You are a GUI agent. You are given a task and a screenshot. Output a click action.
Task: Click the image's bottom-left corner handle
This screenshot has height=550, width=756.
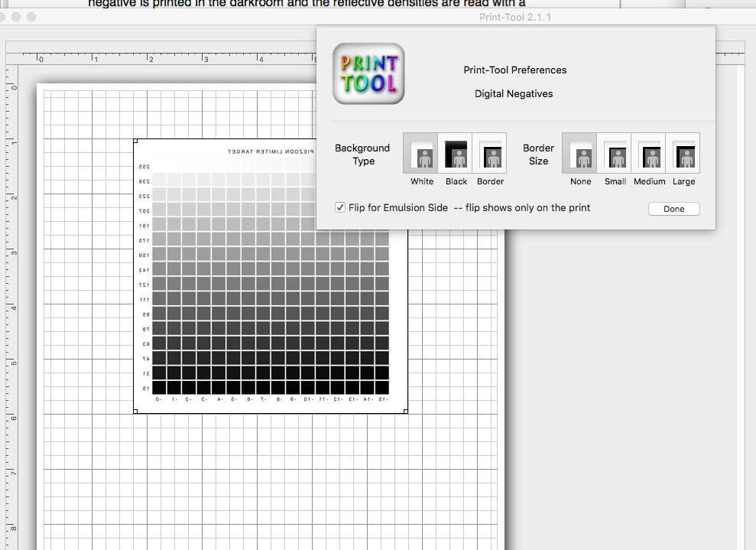[x=135, y=412]
